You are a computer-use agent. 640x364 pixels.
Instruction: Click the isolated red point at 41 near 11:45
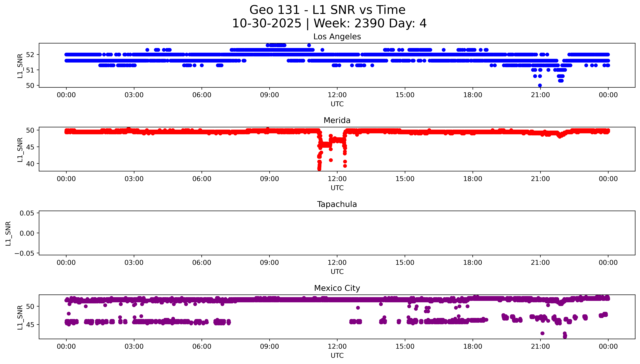tap(331, 160)
